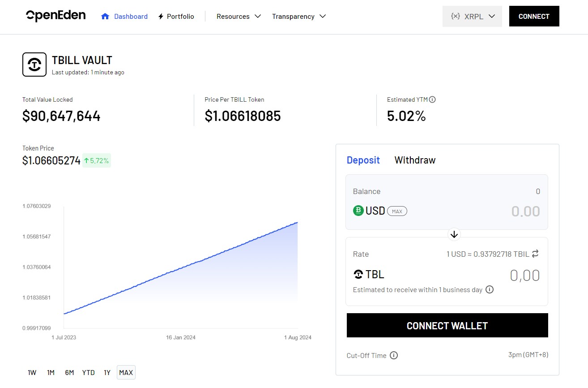This screenshot has width=588, height=388.
Task: Click the $1.06605274 chart token price
Action: tap(51, 160)
